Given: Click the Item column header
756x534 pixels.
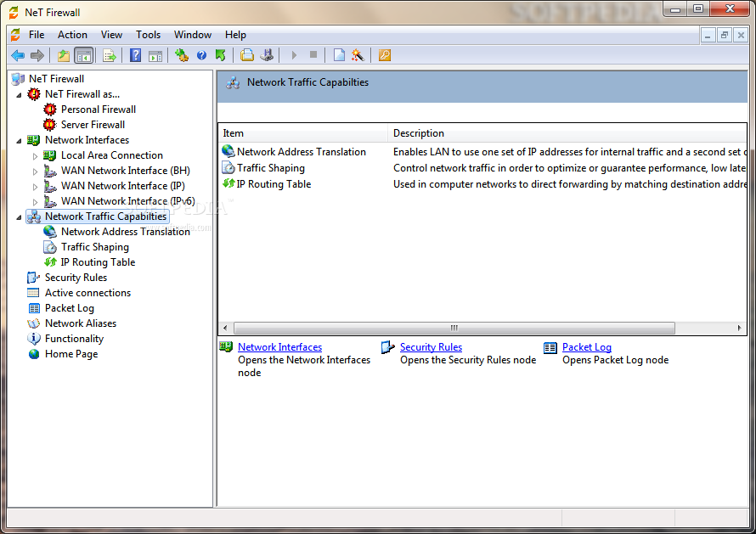Looking at the screenshot, I should [x=303, y=133].
